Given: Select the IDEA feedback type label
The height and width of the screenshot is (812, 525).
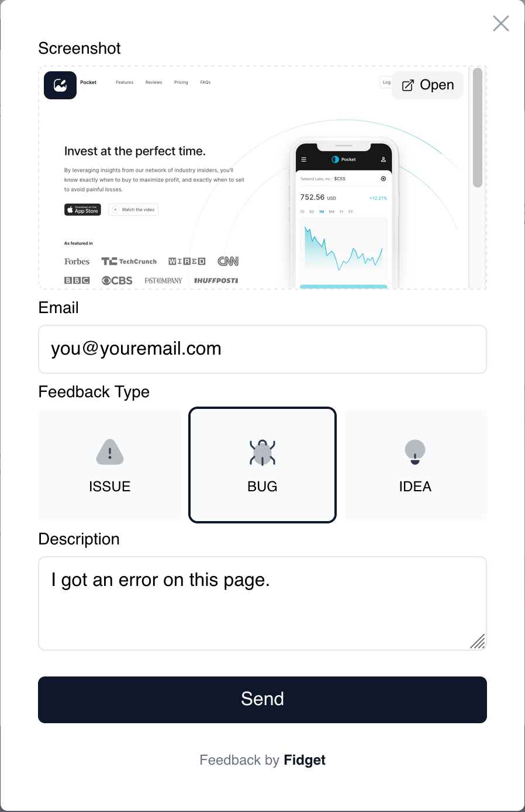Looking at the screenshot, I should (415, 487).
